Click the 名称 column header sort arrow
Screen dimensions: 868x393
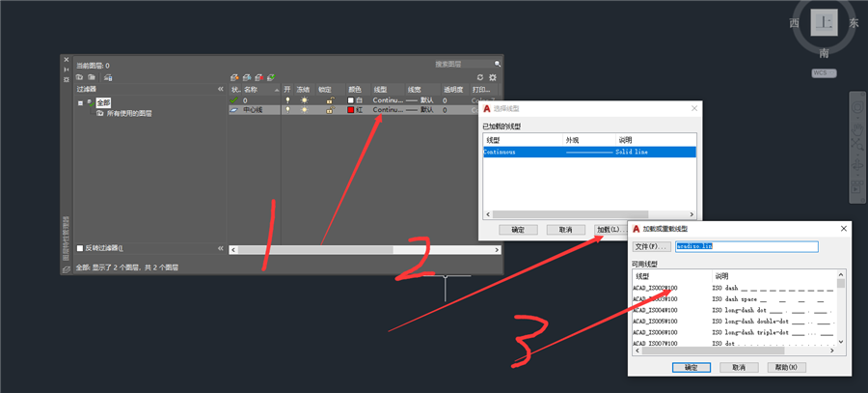(277, 89)
